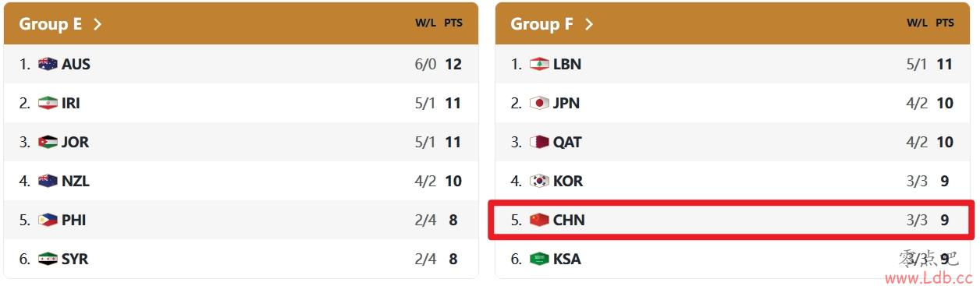Click the Qatar flag icon
The width and height of the screenshot is (980, 286).
539,142
